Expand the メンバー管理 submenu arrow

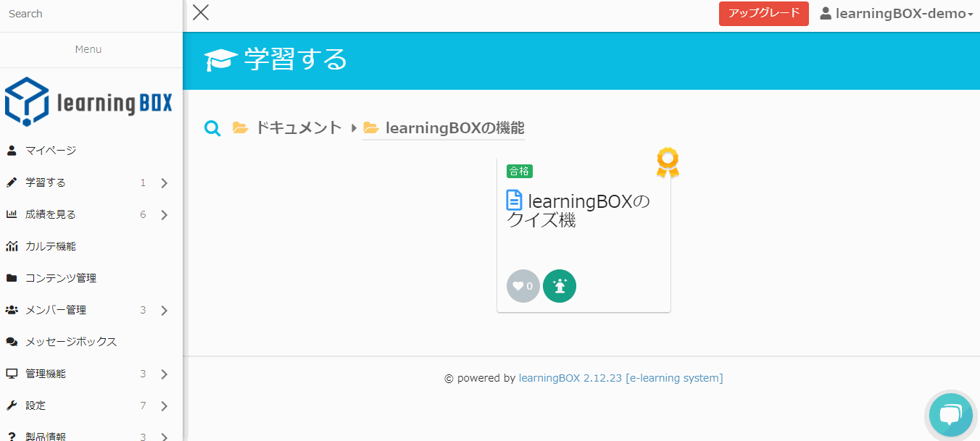click(x=164, y=311)
